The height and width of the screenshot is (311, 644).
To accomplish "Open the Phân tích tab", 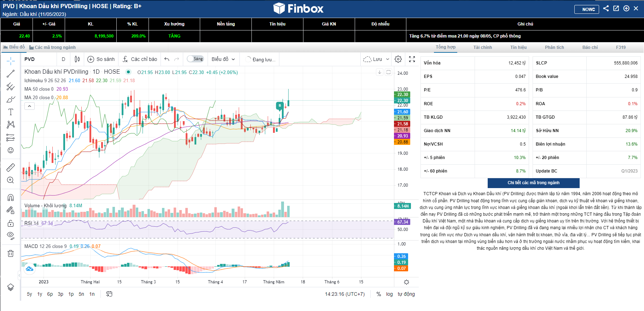I will pyautogui.click(x=554, y=47).
